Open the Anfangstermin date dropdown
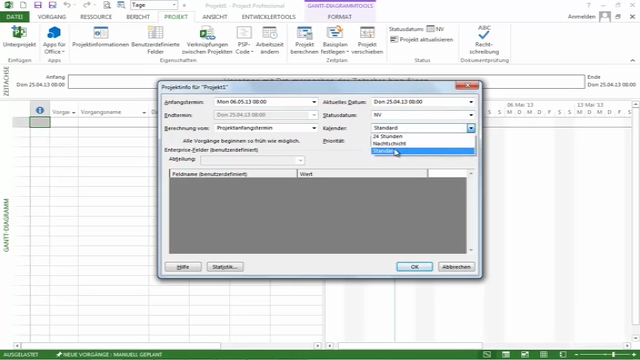 pyautogui.click(x=314, y=102)
